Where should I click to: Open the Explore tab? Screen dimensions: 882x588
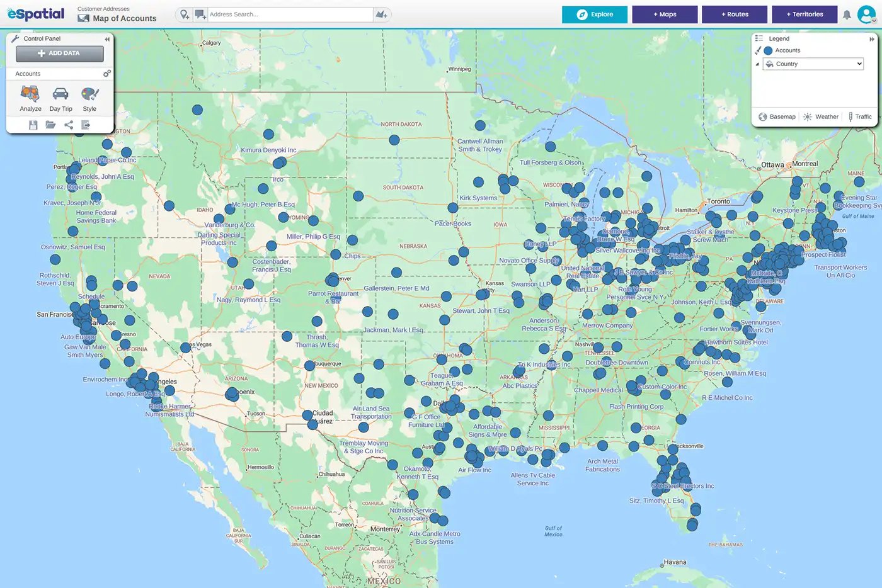pos(595,14)
